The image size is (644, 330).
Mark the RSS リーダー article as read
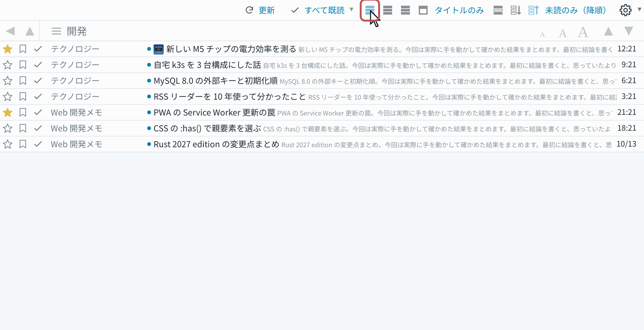point(38,96)
